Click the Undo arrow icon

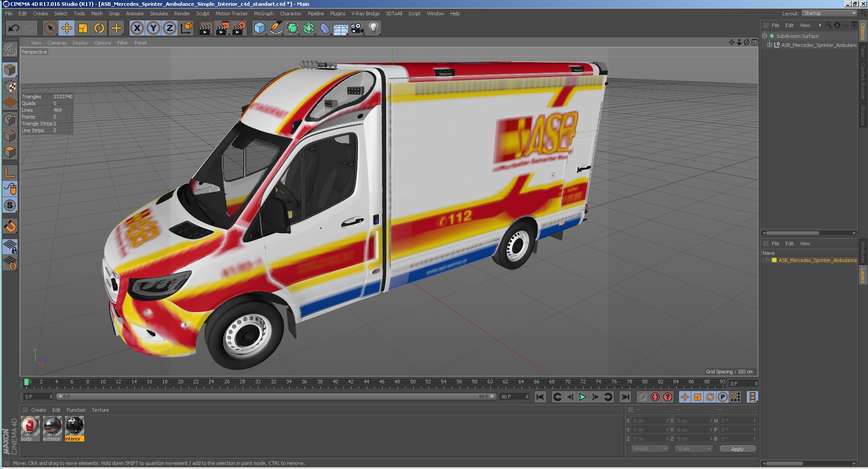[14, 28]
